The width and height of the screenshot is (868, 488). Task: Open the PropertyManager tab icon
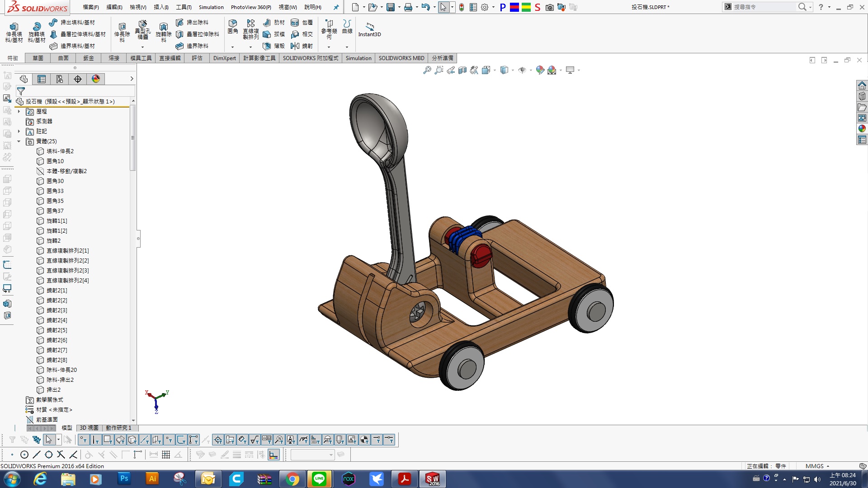(x=42, y=79)
